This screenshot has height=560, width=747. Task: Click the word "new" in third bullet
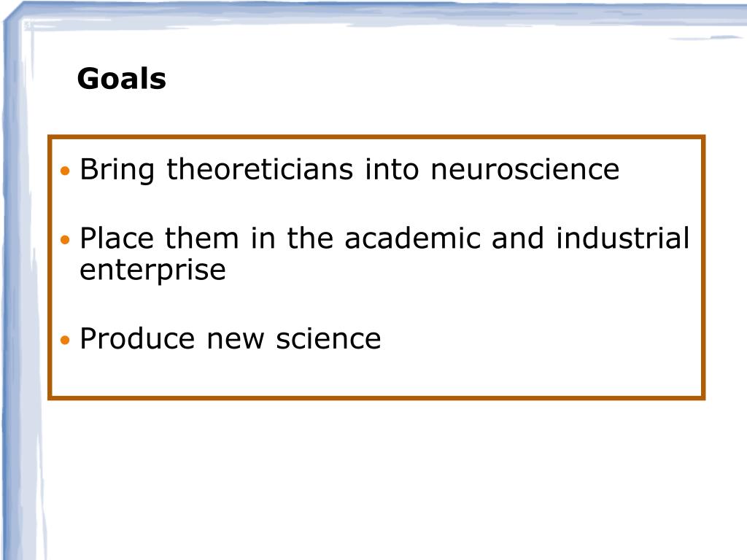[x=236, y=340]
